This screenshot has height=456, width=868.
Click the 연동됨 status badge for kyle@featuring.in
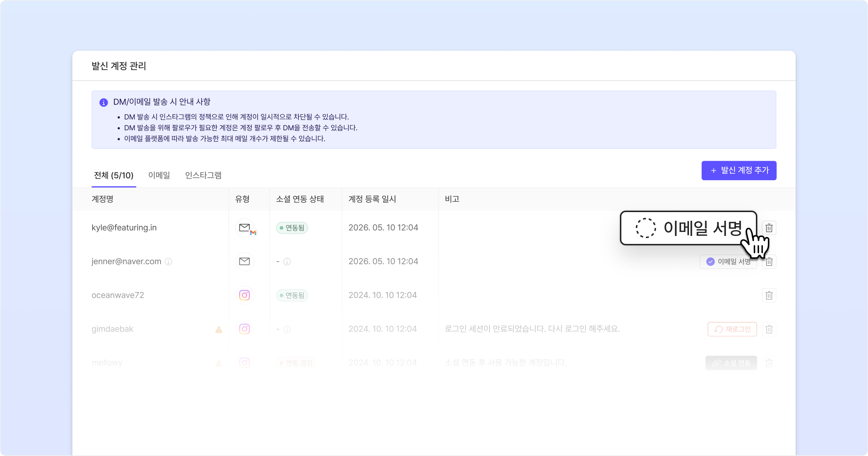click(x=292, y=228)
